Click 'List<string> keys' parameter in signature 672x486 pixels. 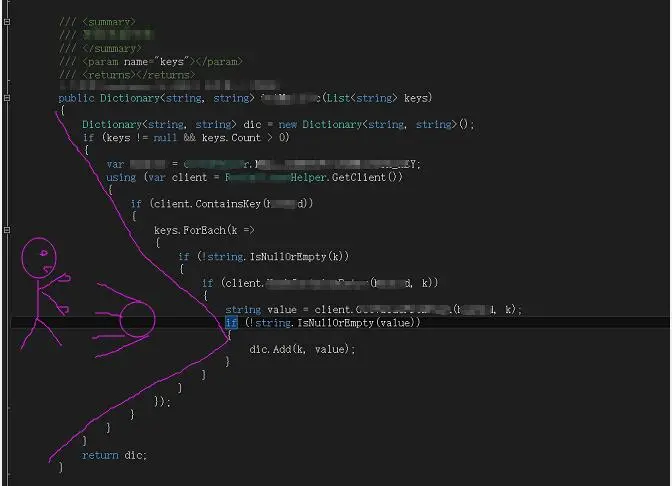[x=379, y=98]
